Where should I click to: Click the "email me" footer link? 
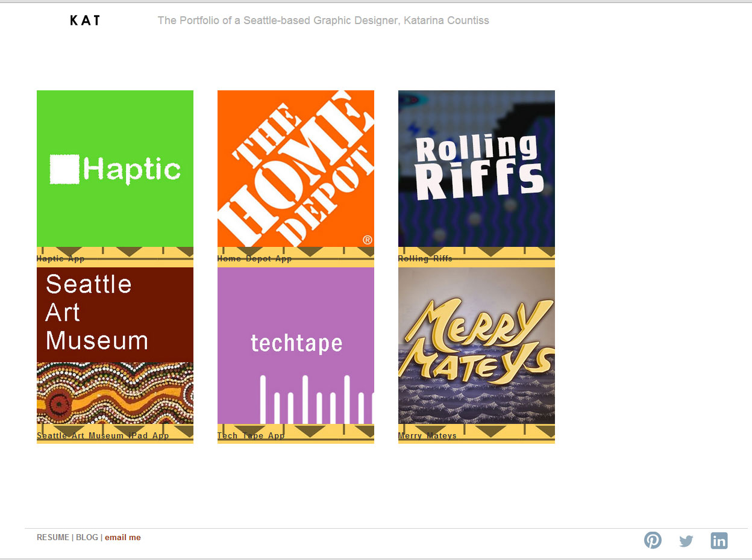(123, 538)
